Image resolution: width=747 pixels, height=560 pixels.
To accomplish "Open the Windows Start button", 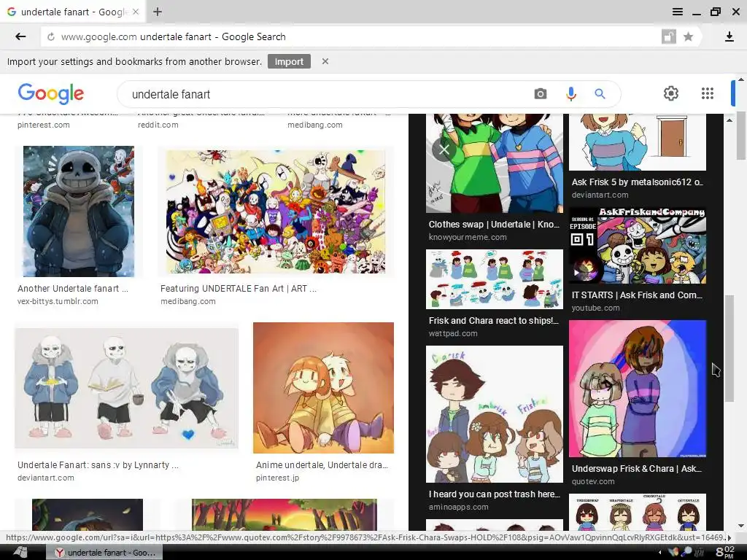I will coord(20,553).
